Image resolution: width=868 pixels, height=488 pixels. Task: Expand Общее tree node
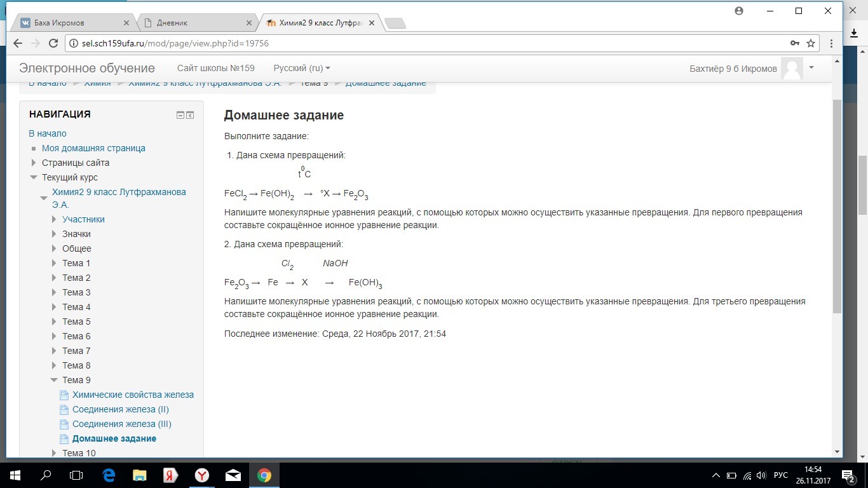coord(54,248)
